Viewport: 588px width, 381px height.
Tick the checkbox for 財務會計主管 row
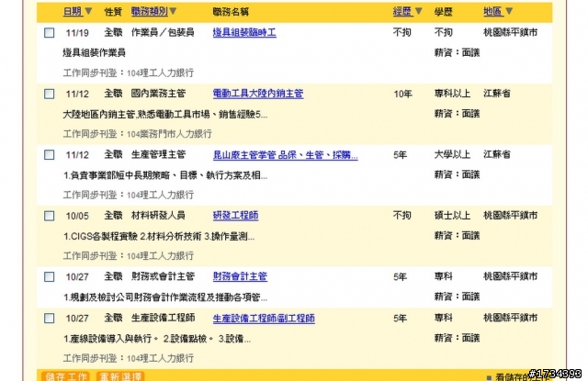pyautogui.click(x=49, y=277)
